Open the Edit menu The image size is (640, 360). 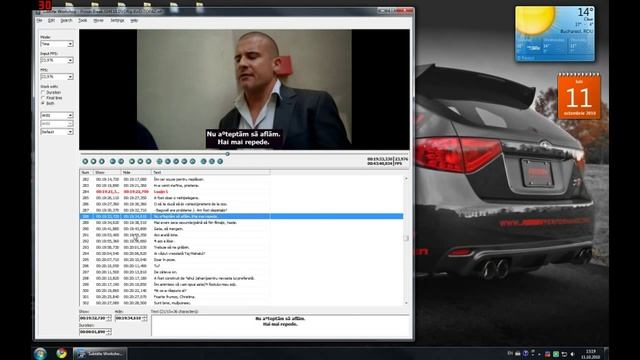coord(51,20)
